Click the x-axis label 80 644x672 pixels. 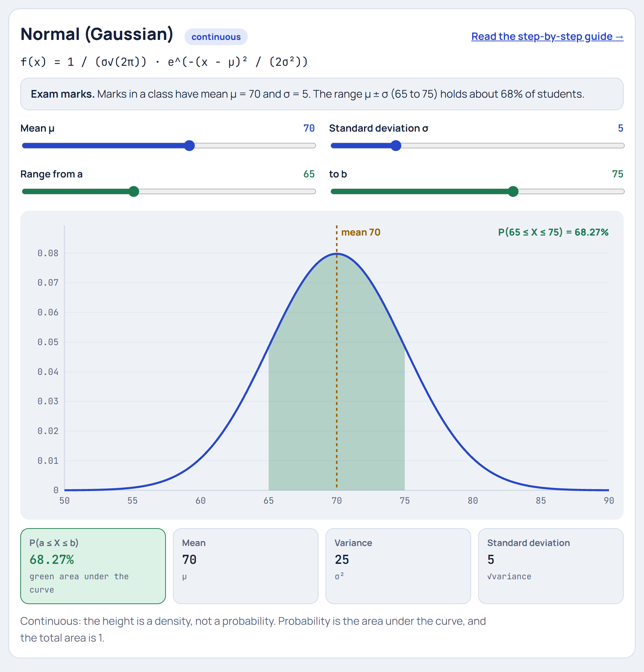pyautogui.click(x=473, y=500)
